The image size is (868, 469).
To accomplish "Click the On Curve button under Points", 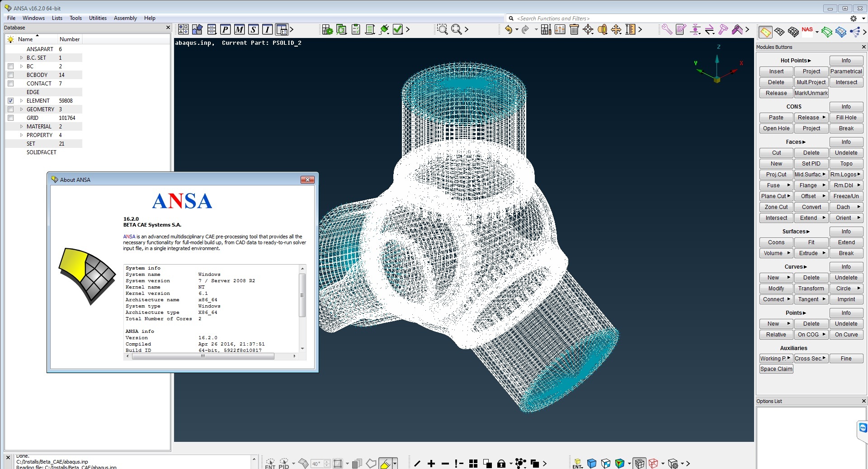I will point(846,335).
